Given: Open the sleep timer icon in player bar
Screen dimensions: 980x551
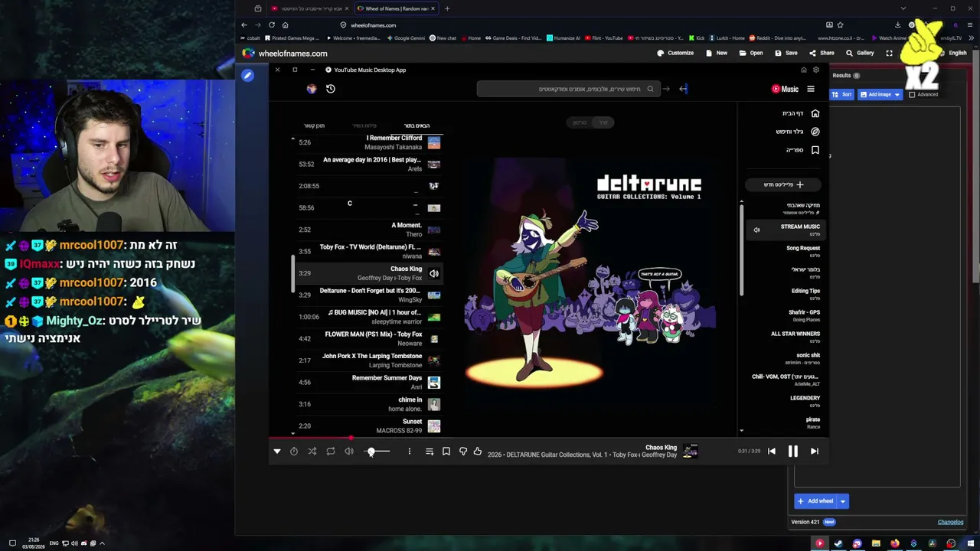Looking at the screenshot, I should click(x=294, y=452).
